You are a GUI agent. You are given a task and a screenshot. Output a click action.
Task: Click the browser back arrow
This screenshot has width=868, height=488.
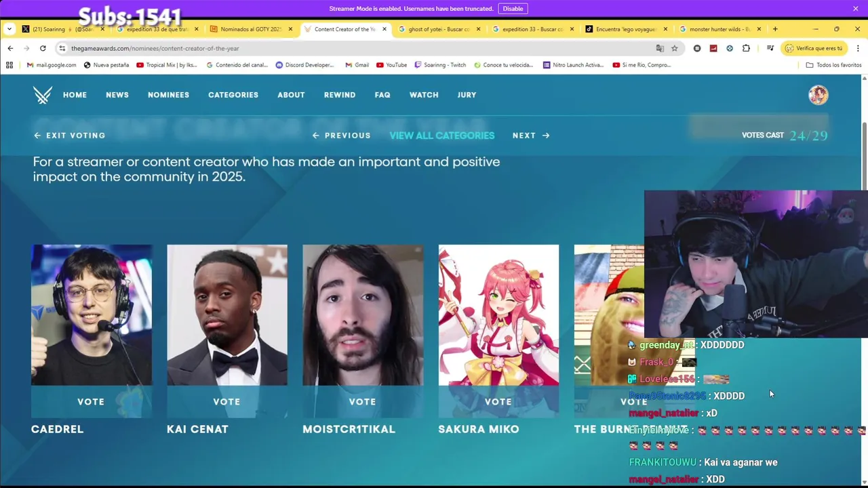click(x=10, y=48)
